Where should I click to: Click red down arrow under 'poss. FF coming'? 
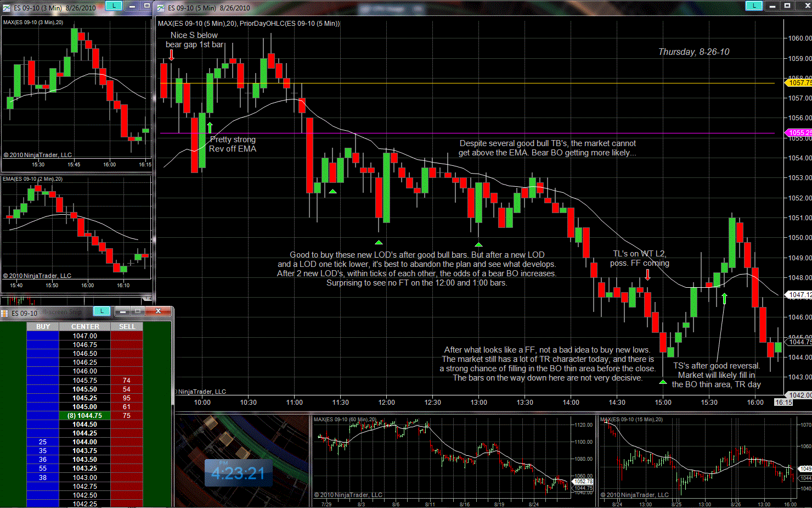647,274
